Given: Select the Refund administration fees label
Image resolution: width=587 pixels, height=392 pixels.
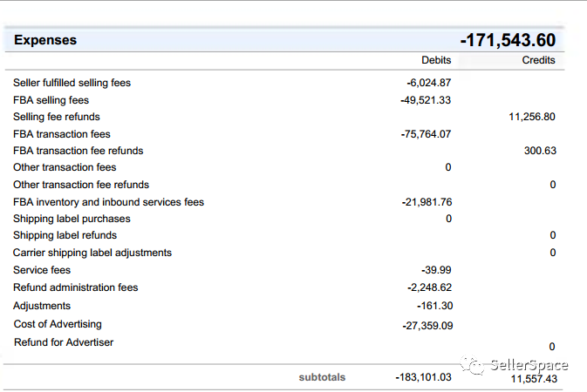Looking at the screenshot, I should coord(76,287).
